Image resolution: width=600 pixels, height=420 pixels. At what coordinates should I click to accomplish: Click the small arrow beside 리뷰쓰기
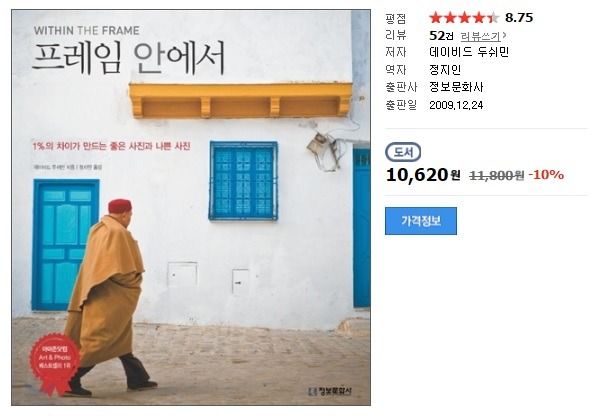click(x=504, y=36)
